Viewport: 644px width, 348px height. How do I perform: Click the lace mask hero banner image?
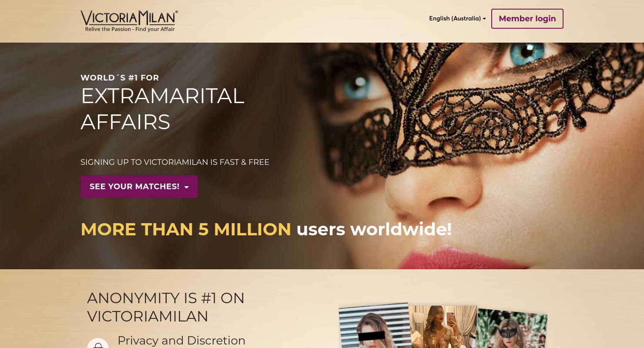(x=322, y=156)
